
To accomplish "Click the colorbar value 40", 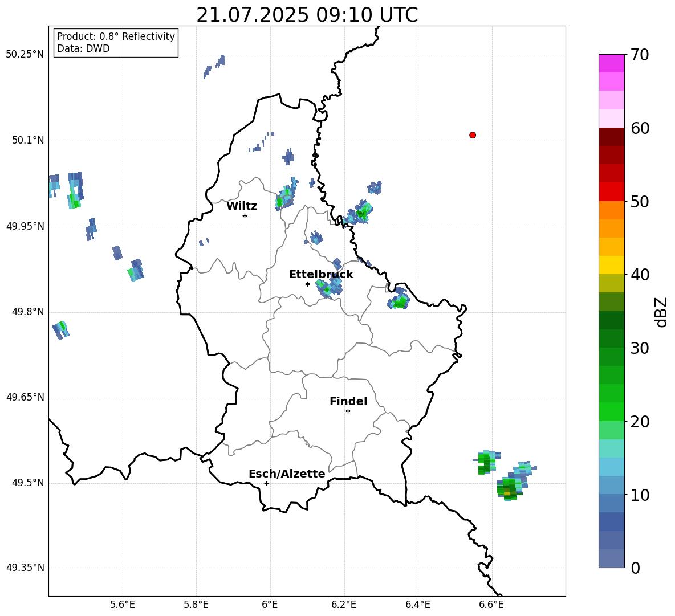I will point(640,275).
